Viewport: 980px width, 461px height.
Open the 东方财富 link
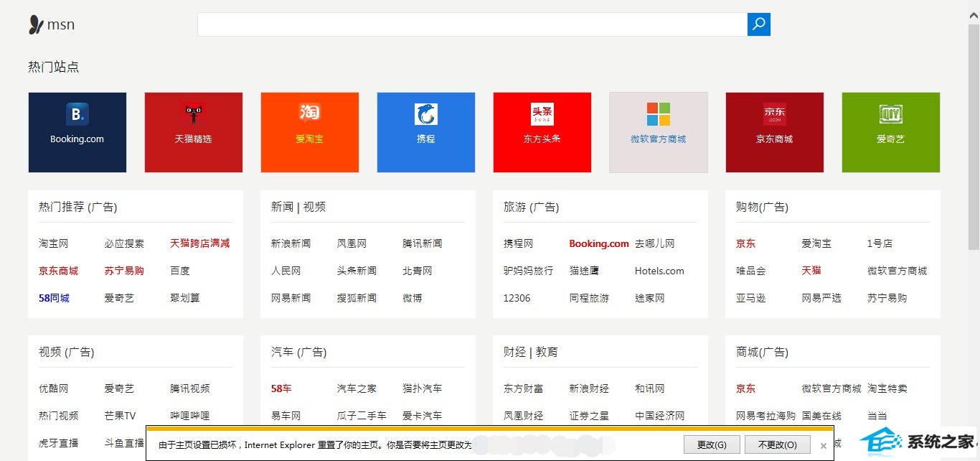[x=523, y=388]
